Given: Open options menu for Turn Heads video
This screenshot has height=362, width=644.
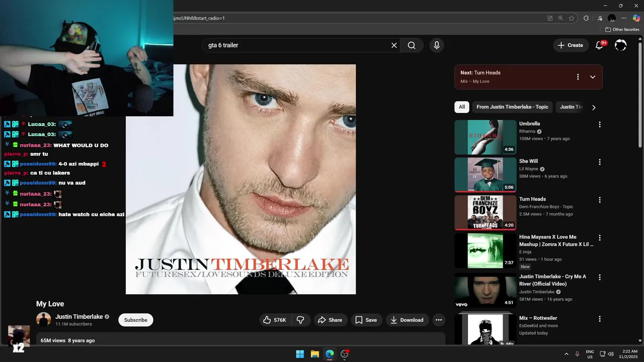Looking at the screenshot, I should click(599, 200).
